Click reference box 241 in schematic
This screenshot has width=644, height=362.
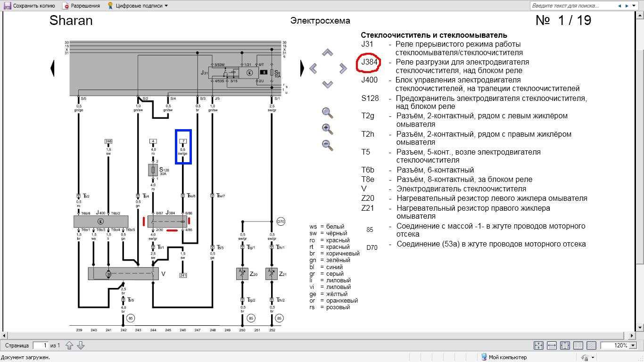(183, 275)
